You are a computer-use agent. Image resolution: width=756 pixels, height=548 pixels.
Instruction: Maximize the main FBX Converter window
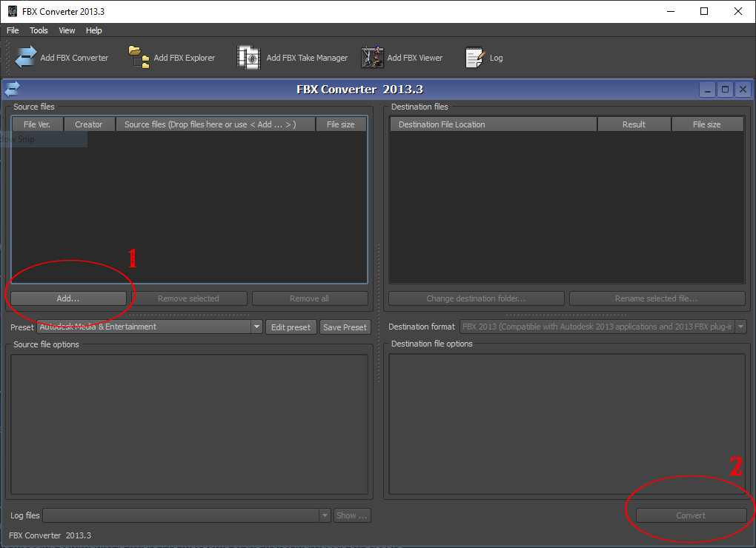[x=704, y=11]
